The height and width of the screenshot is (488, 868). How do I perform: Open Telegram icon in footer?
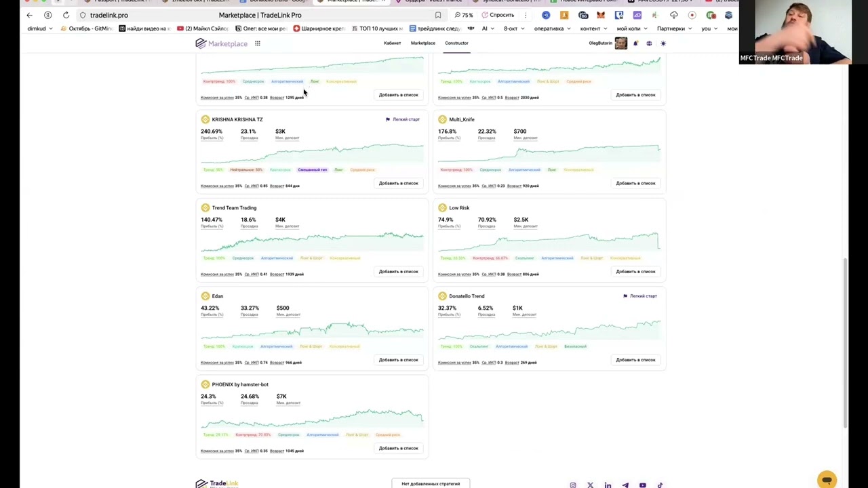tap(625, 485)
